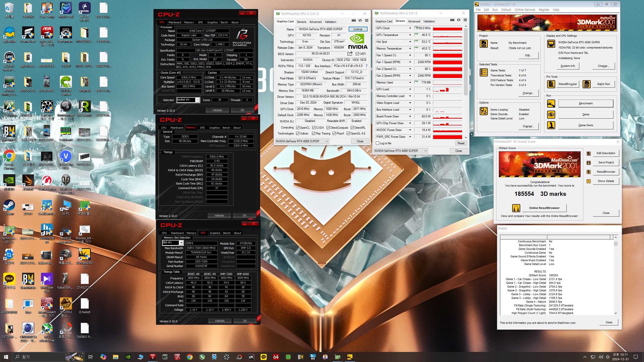The image size is (644, 362).
Task: Enable the Log to file checkbox
Action: pos(377,143)
